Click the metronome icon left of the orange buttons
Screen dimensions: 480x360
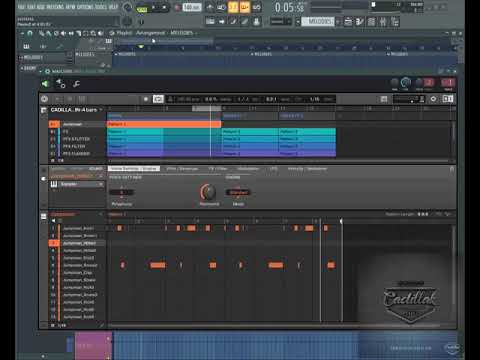click(x=210, y=7)
